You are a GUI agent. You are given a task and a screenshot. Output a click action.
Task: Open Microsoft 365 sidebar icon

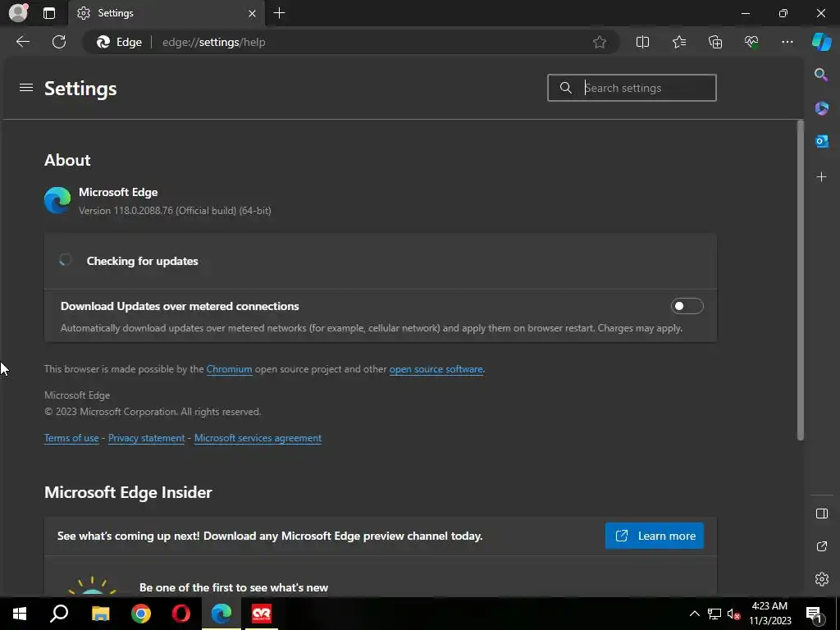pos(821,108)
